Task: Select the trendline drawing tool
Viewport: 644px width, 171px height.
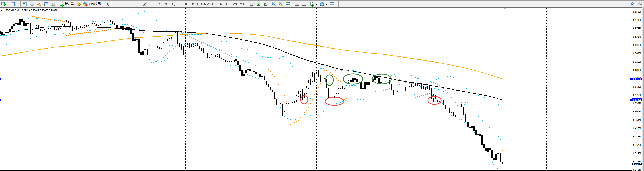Action: point(138,4)
